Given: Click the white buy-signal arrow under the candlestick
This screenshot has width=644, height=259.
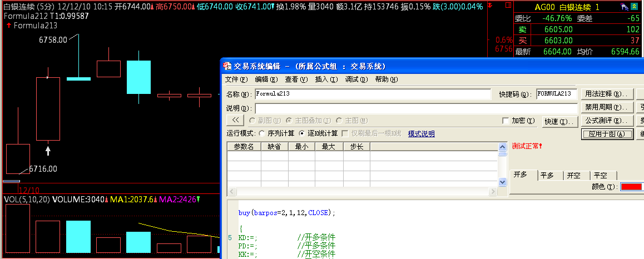Looking at the screenshot, I should (x=48, y=150).
